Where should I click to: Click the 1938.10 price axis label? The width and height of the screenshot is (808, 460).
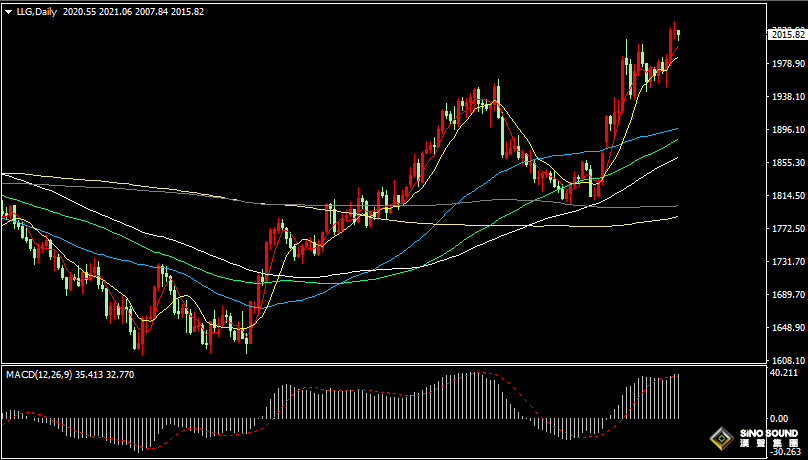click(x=786, y=97)
